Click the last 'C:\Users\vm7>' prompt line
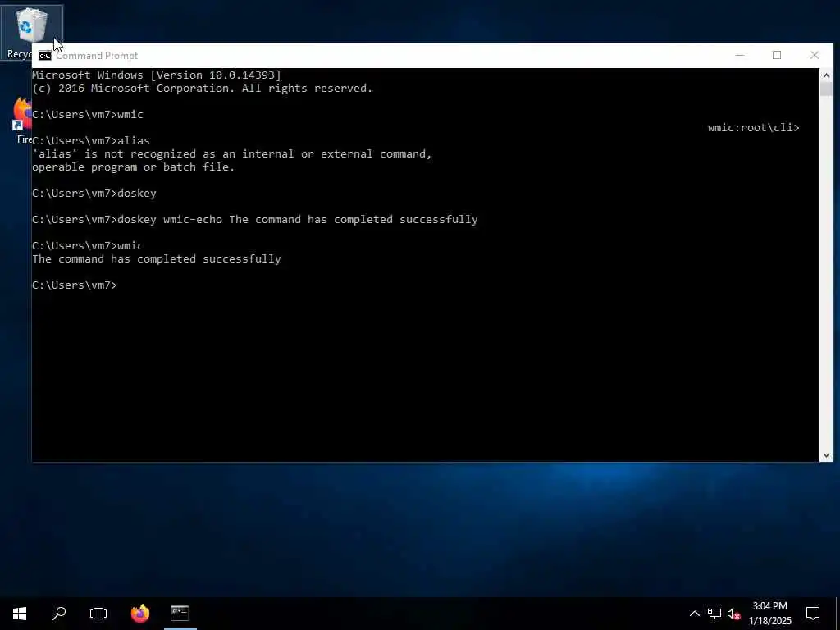 click(75, 285)
